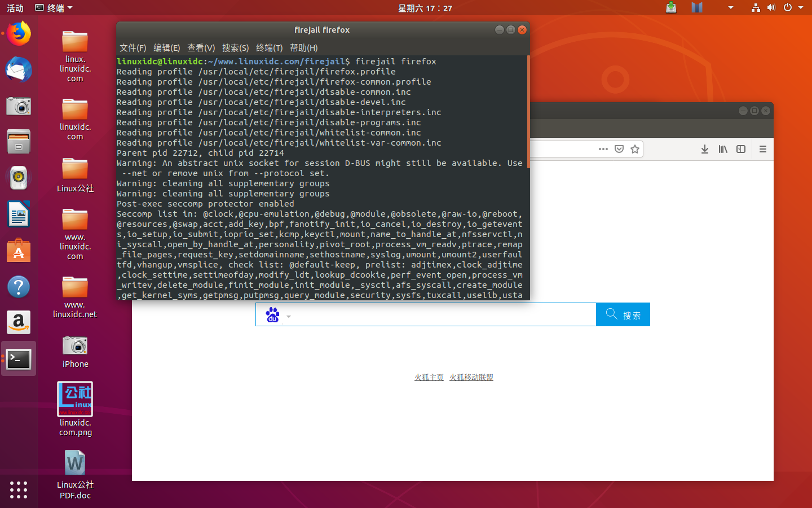Image resolution: width=812 pixels, height=508 pixels.
Task: Expand the system menu arrow
Action: [801, 8]
